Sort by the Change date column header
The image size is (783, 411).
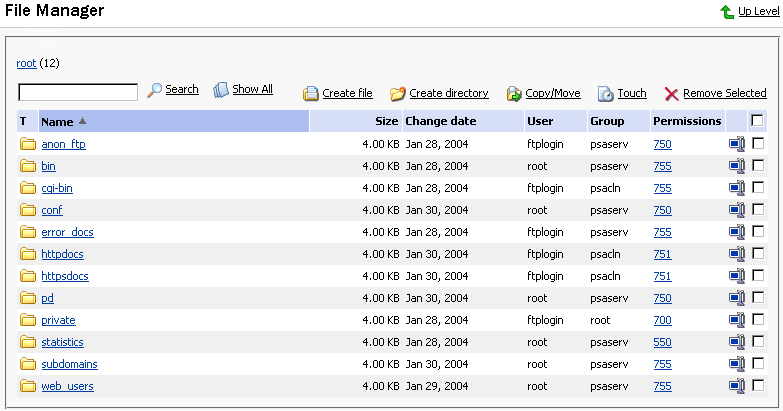[x=440, y=121]
